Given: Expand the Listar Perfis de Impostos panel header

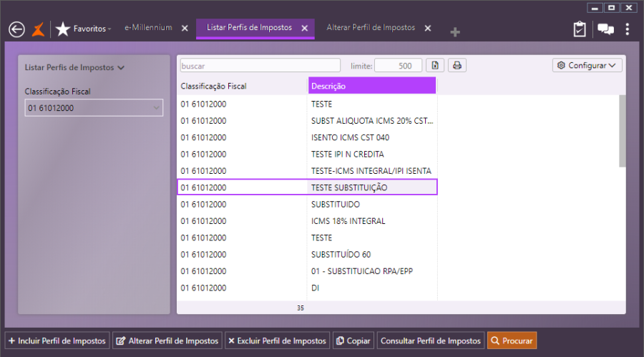Looking at the screenshot, I should (74, 67).
